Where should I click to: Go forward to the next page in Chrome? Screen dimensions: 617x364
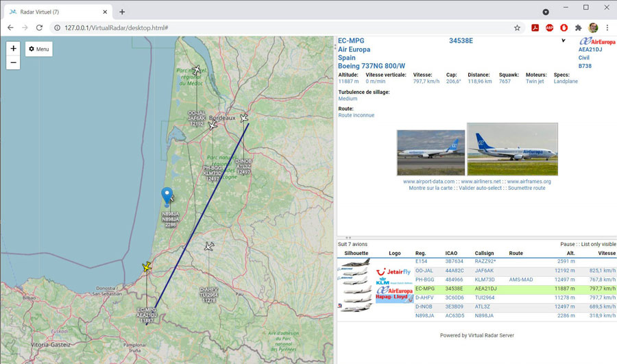coord(25,27)
